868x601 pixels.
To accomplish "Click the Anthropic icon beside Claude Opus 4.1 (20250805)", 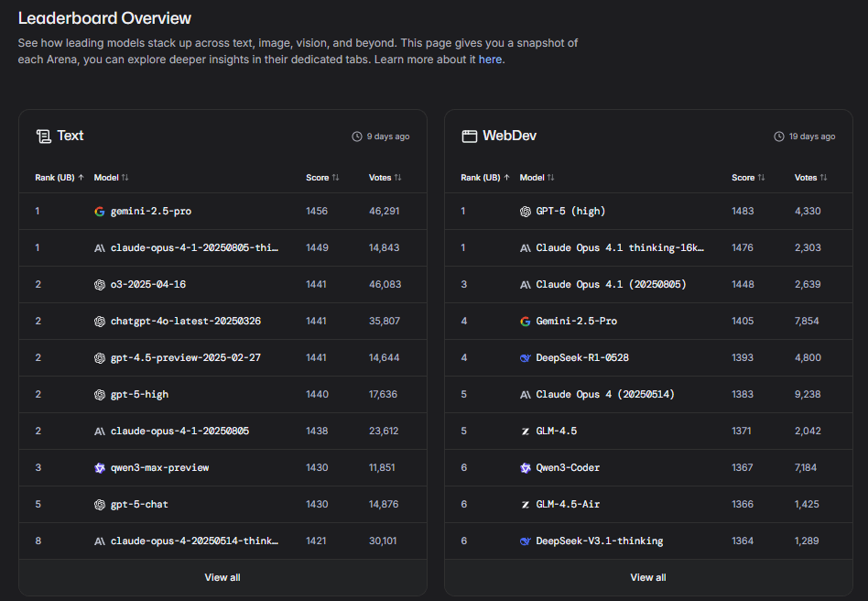I will pyautogui.click(x=526, y=285).
